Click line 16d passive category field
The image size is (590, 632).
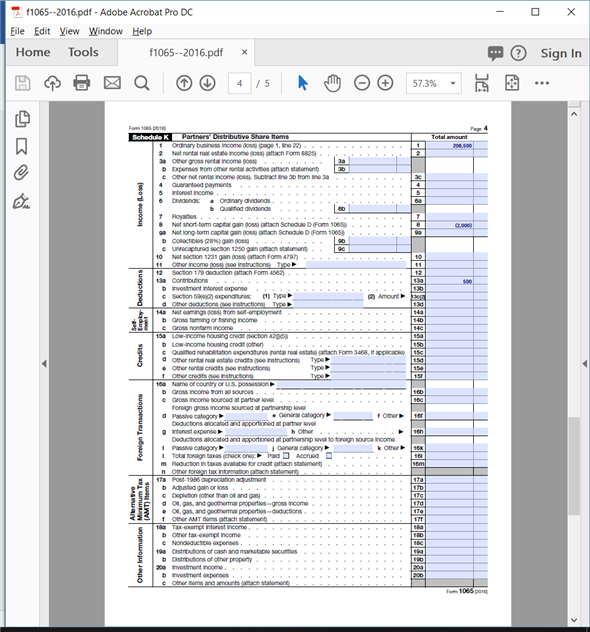pos(247,416)
